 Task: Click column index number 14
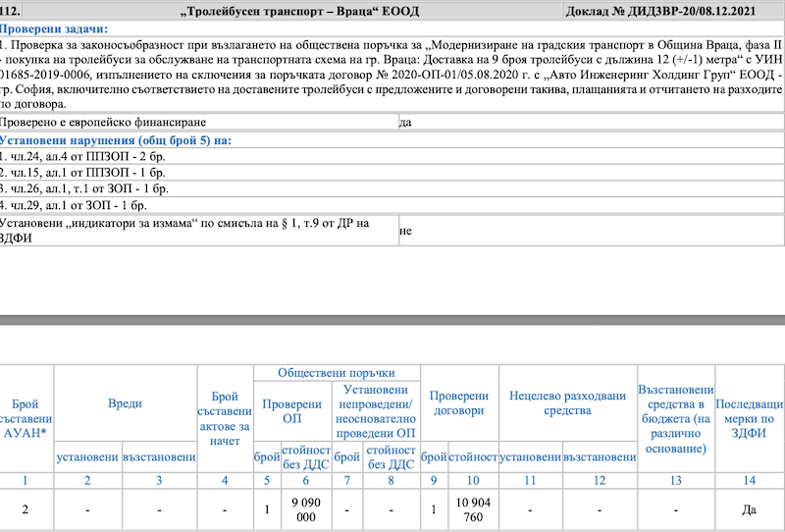(749, 480)
